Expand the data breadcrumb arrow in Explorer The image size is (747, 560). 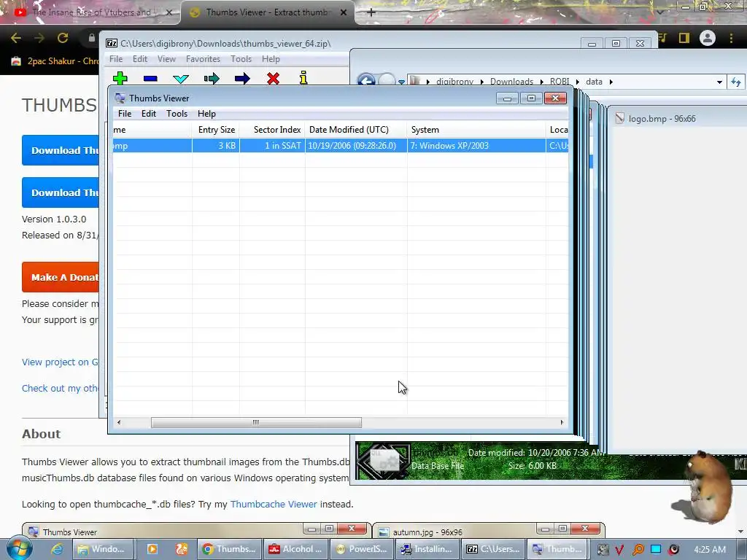pos(611,82)
